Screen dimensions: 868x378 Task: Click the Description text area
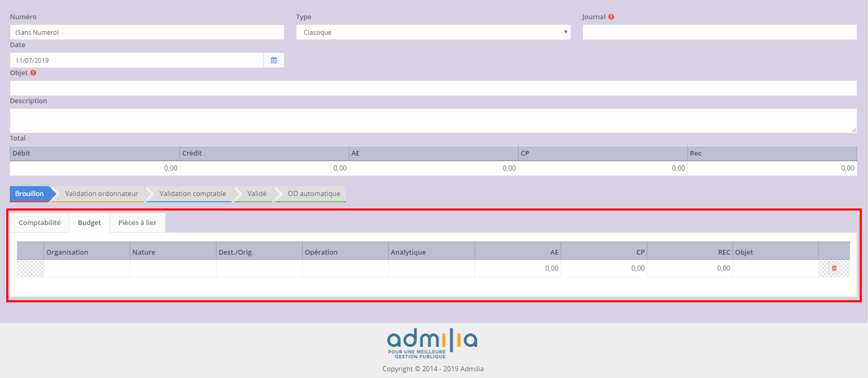pyautogui.click(x=433, y=120)
